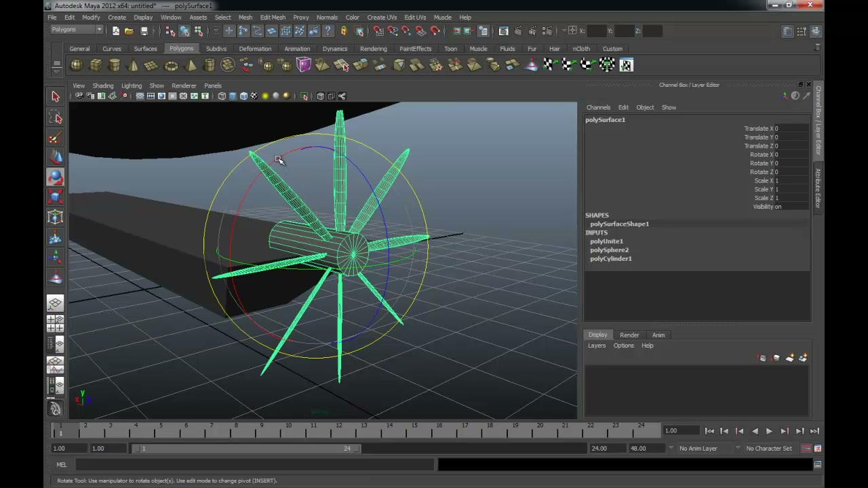Click the question mark help icon
868x488 pixels.
click(x=328, y=31)
